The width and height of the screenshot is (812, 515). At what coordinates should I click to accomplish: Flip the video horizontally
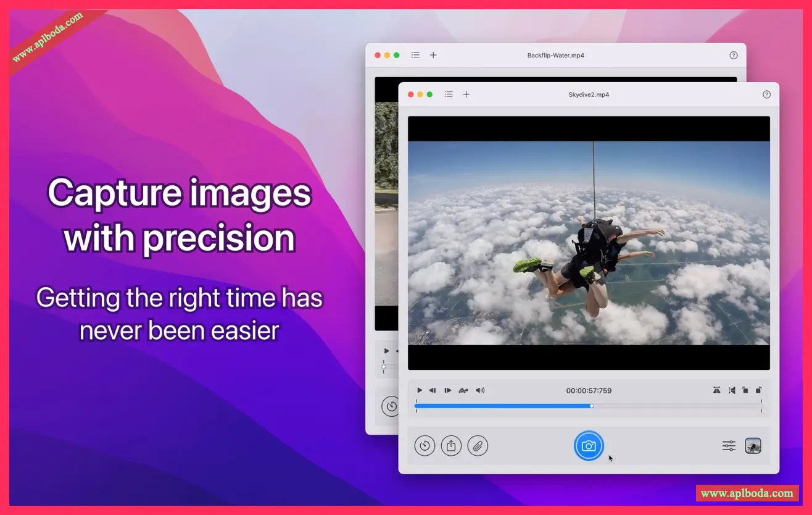coord(716,390)
